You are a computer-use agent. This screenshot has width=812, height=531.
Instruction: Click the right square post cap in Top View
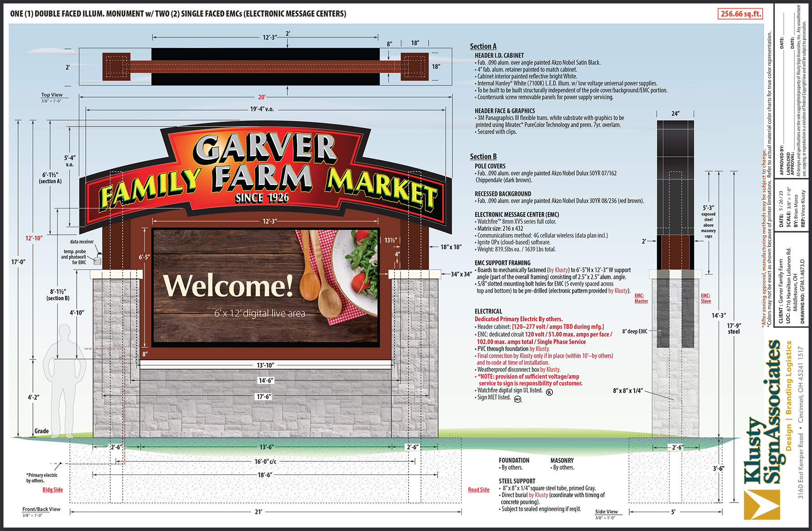pos(415,67)
